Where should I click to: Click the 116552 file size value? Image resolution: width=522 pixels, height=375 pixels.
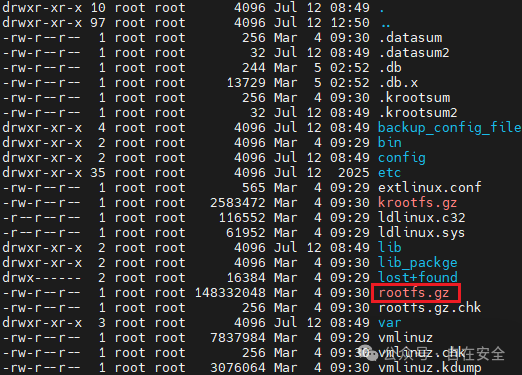pos(242,218)
